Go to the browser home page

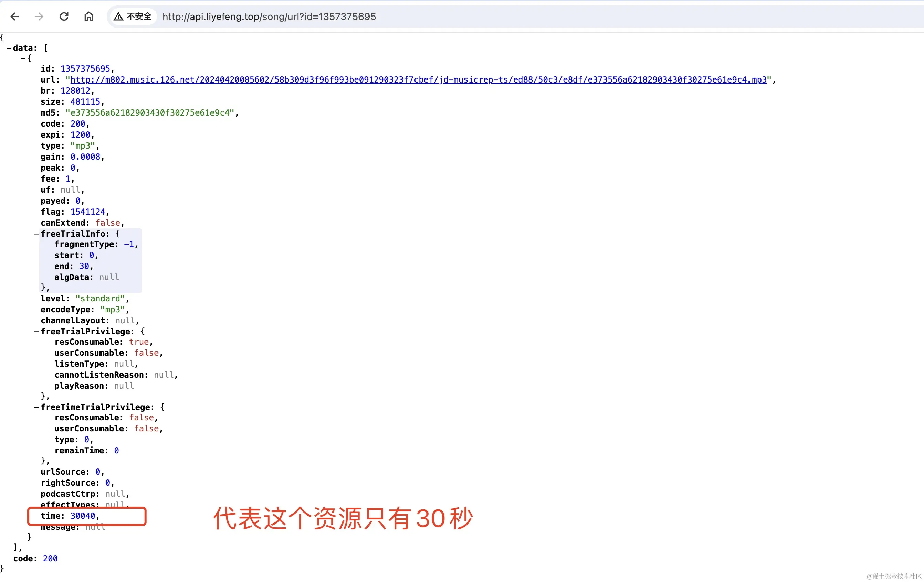(88, 17)
